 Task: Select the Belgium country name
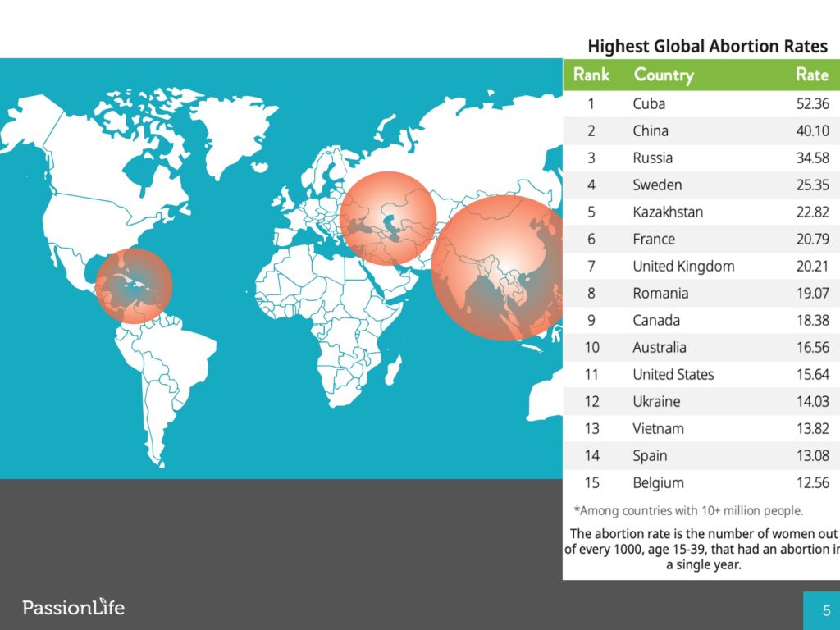(659, 483)
